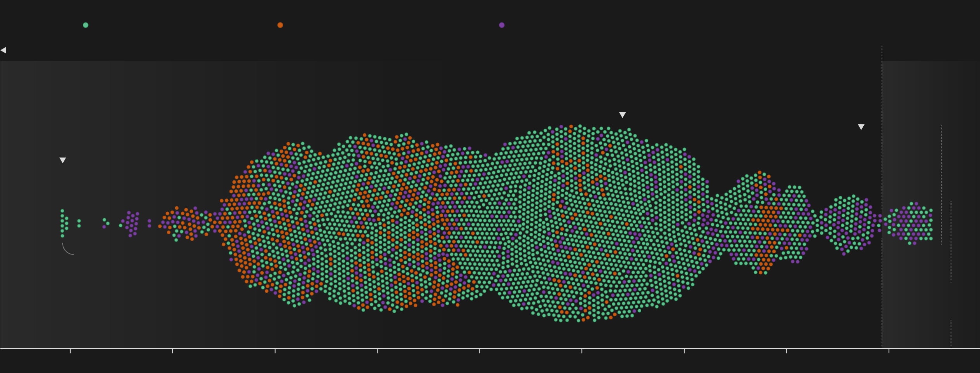Click the left-pointing arrow at the top-left edge
This screenshot has width=980, height=373.
pyautogui.click(x=3, y=50)
